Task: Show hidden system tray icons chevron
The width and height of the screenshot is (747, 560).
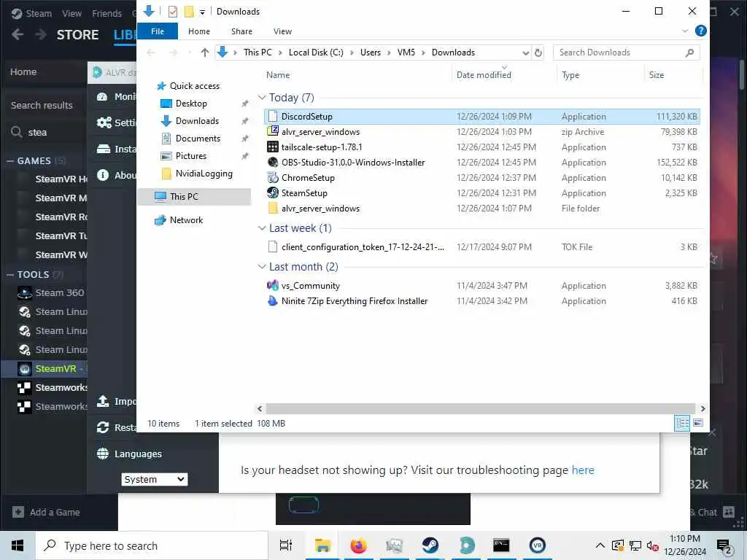Action: 600,545
